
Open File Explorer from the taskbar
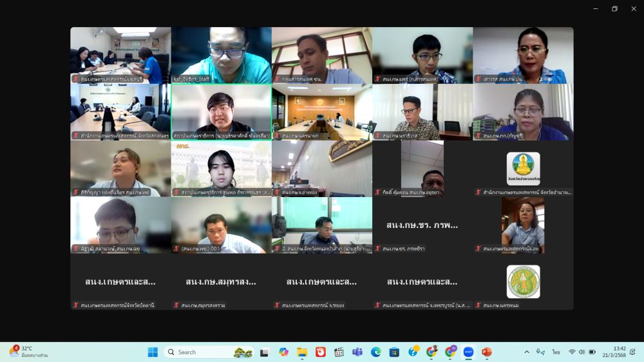point(302,352)
